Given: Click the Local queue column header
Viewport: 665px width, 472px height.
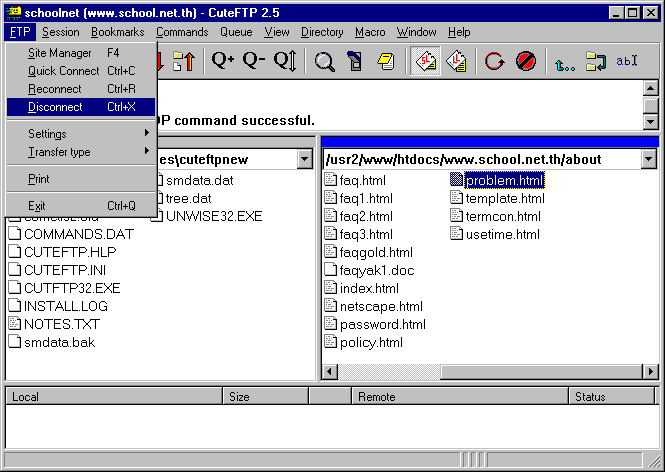Looking at the screenshot, I should click(114, 397).
